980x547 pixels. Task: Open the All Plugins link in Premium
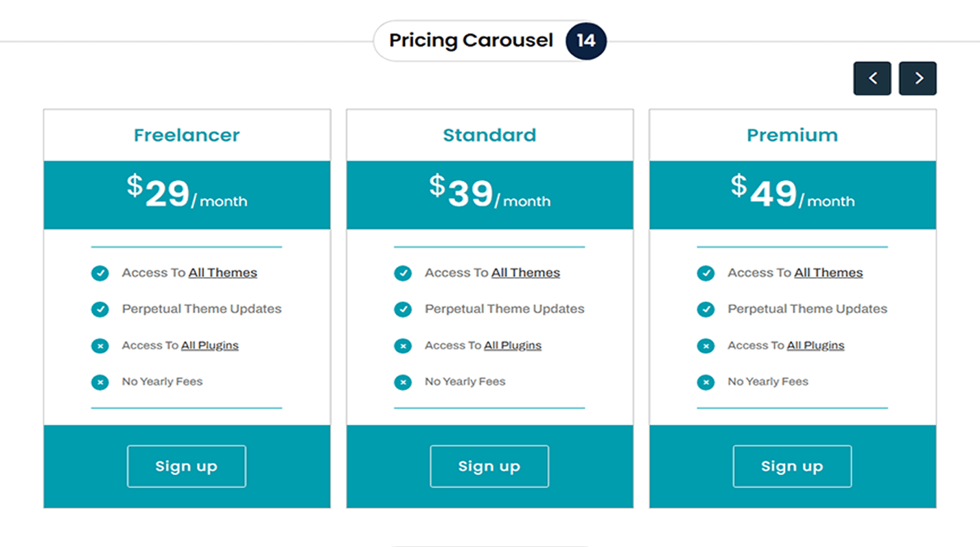pyautogui.click(x=815, y=346)
